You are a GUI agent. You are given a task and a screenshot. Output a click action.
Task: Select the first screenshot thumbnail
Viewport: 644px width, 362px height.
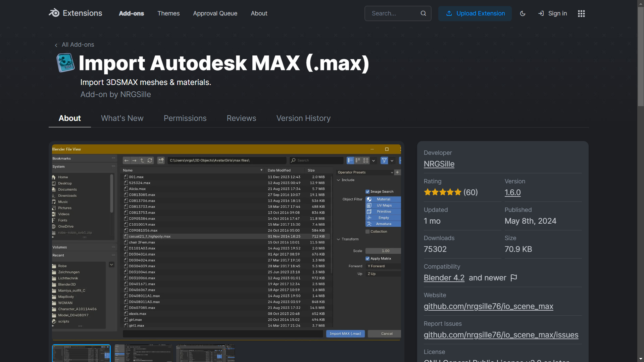(x=81, y=353)
